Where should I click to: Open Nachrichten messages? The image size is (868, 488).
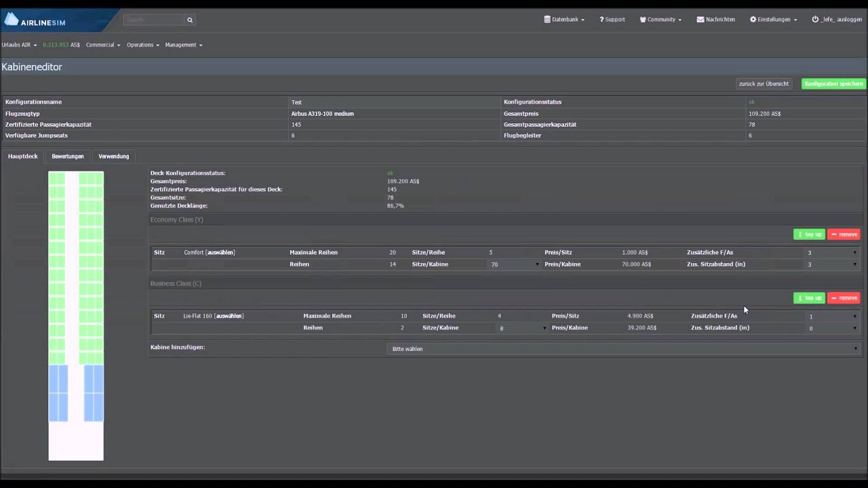pos(715,20)
